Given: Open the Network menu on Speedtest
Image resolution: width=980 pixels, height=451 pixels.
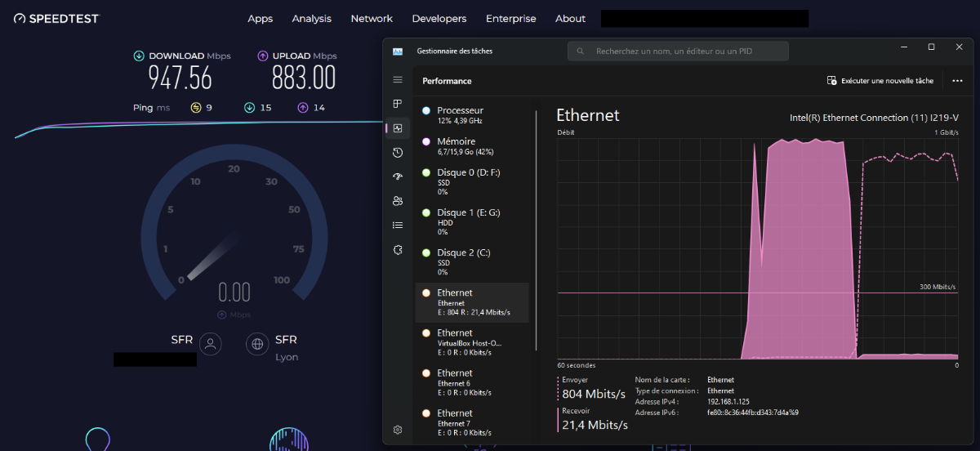Looking at the screenshot, I should (372, 19).
